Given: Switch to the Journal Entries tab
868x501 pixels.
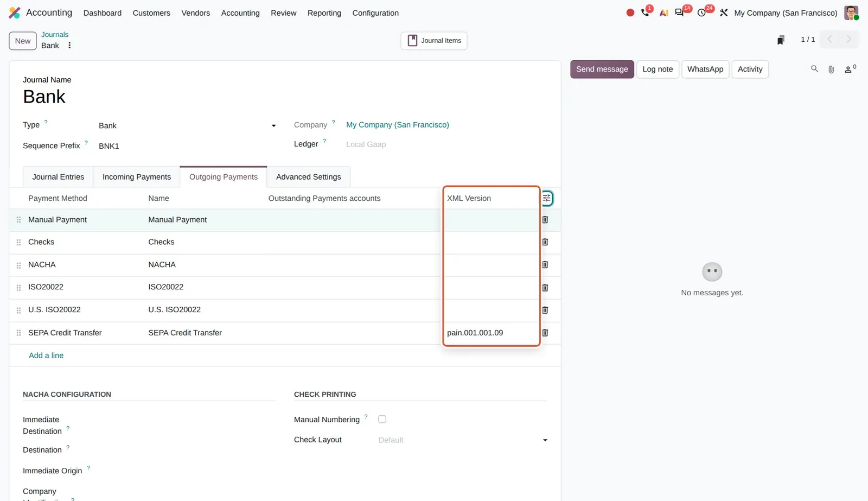Looking at the screenshot, I should pos(58,177).
